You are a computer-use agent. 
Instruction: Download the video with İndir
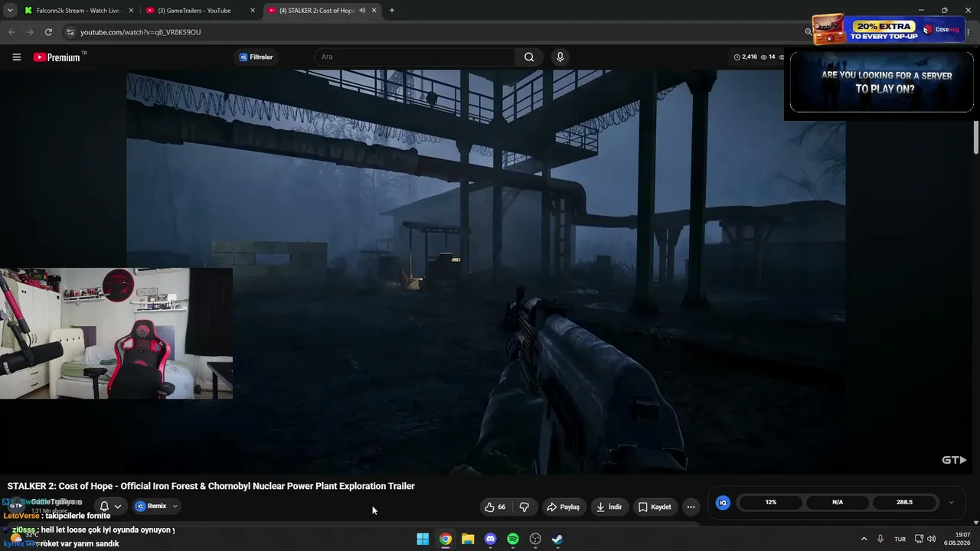[x=609, y=507]
